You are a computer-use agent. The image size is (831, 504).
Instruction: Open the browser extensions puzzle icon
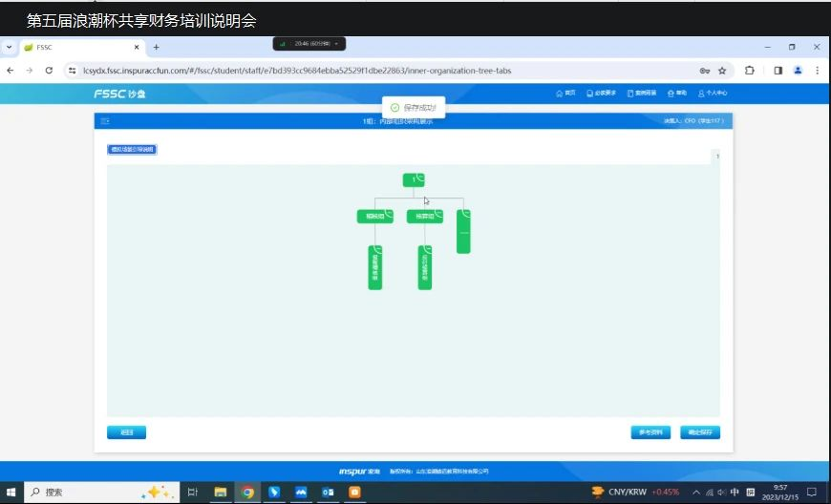pyautogui.click(x=750, y=71)
